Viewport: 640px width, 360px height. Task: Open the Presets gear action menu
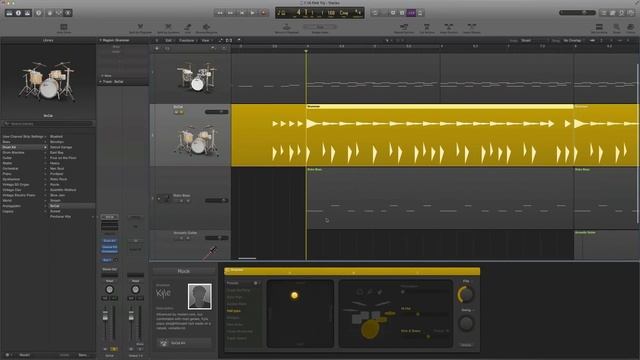click(256, 283)
